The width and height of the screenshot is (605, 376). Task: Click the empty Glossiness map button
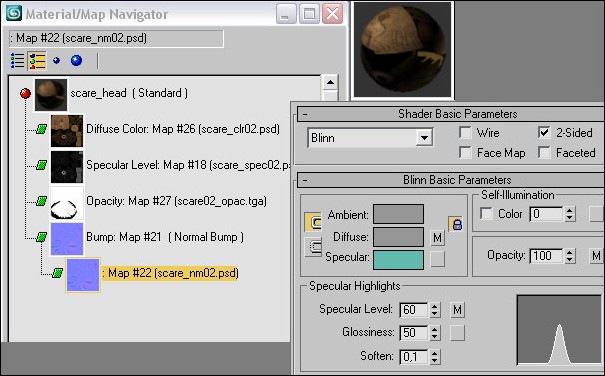click(x=457, y=333)
